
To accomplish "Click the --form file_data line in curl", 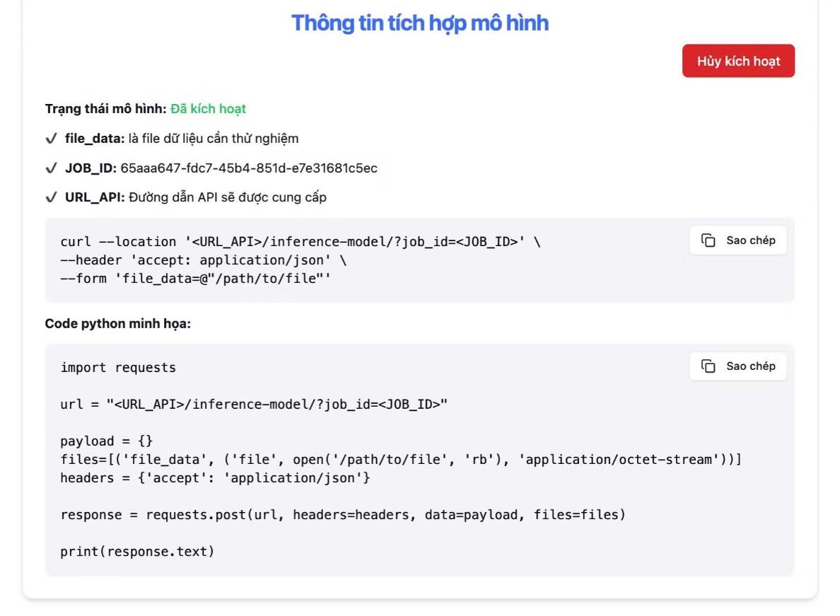I will click(x=196, y=279).
